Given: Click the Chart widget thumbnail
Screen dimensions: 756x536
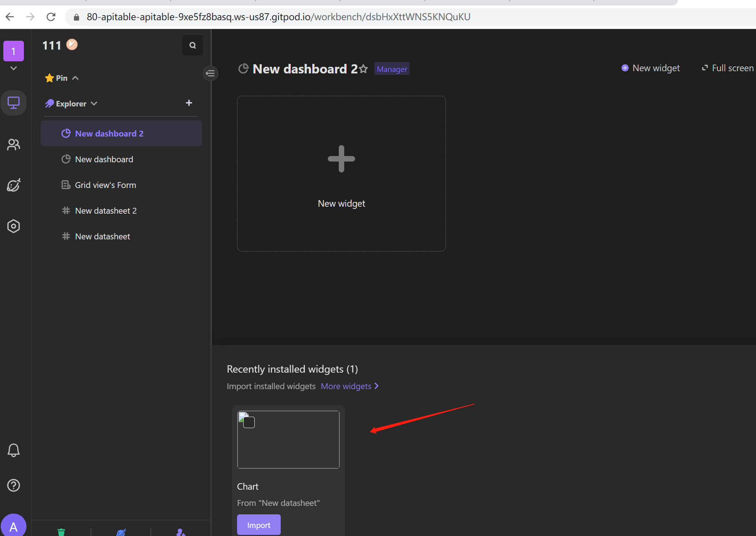Looking at the screenshot, I should [288, 439].
